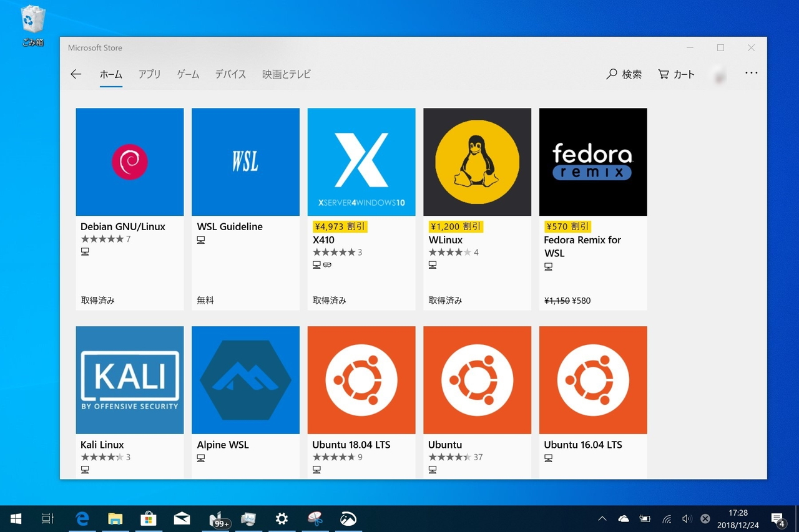Image resolution: width=799 pixels, height=532 pixels.
Task: Switch to the アプリ tab
Action: [x=149, y=74]
